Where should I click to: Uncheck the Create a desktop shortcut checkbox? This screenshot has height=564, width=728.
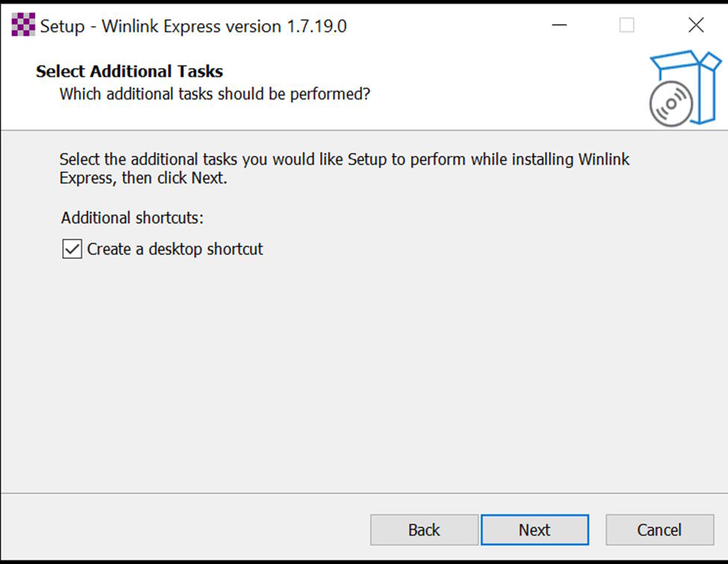[x=72, y=249]
